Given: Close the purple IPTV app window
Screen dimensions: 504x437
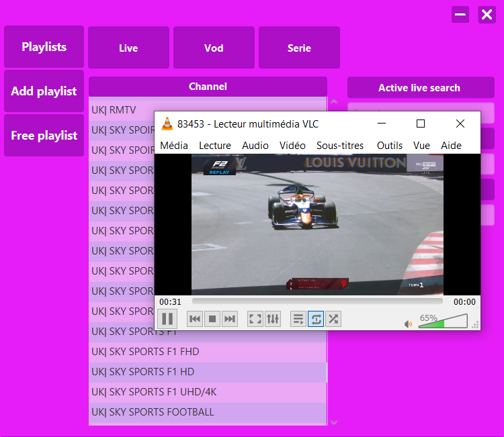Looking at the screenshot, I should pos(487,15).
